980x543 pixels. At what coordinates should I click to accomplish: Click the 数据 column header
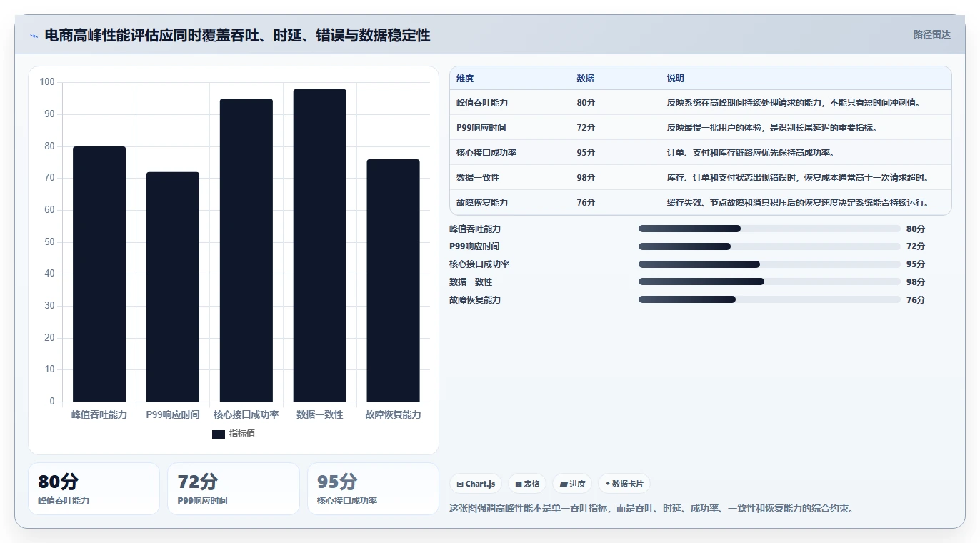pos(586,79)
